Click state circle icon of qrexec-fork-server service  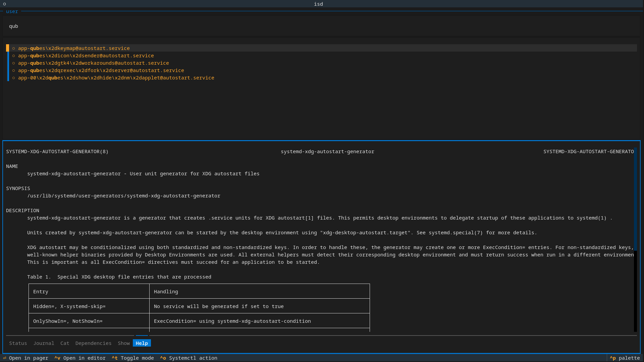[14, 70]
